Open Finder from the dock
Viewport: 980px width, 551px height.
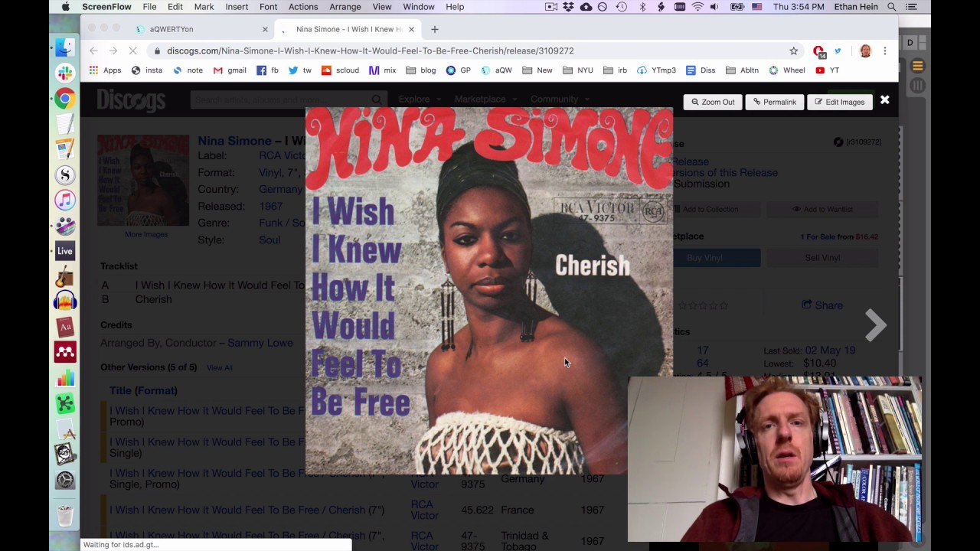click(x=65, y=47)
